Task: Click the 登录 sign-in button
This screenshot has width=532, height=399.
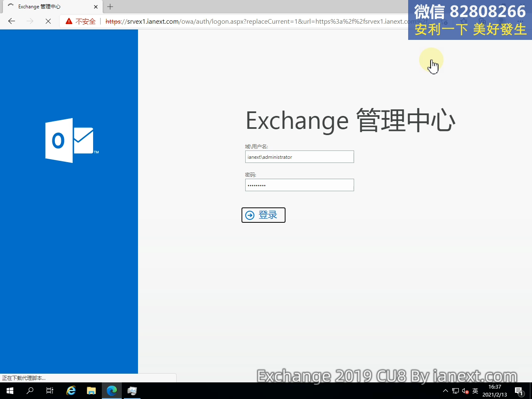Action: [264, 215]
